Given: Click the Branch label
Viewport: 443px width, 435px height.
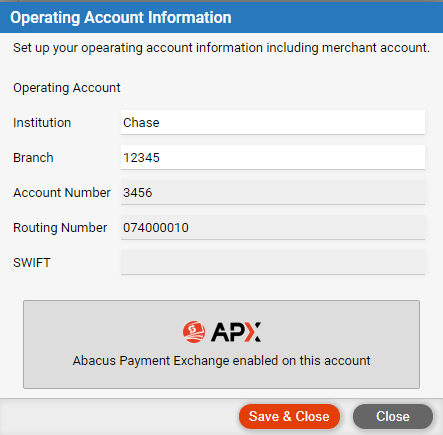Looking at the screenshot, I should (33, 158).
